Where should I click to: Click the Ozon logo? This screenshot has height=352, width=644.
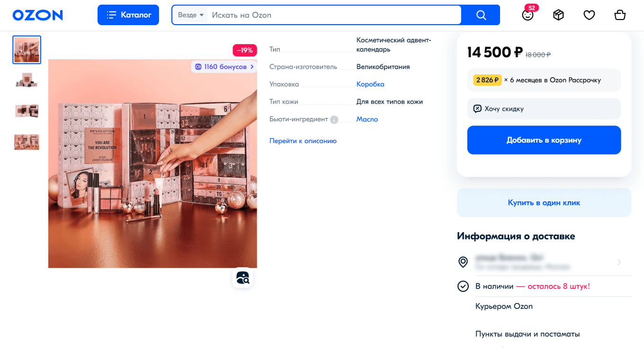(38, 15)
